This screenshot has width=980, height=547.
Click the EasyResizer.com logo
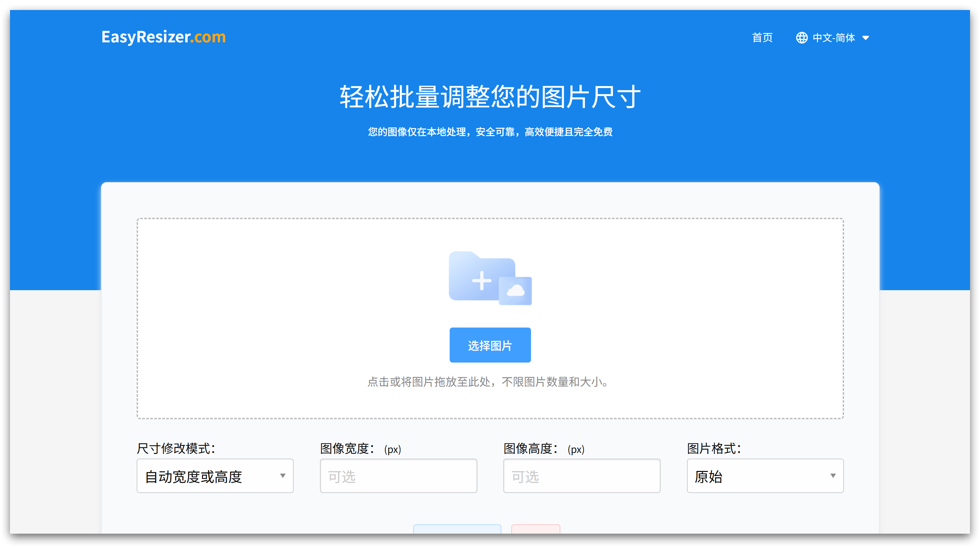tap(163, 37)
